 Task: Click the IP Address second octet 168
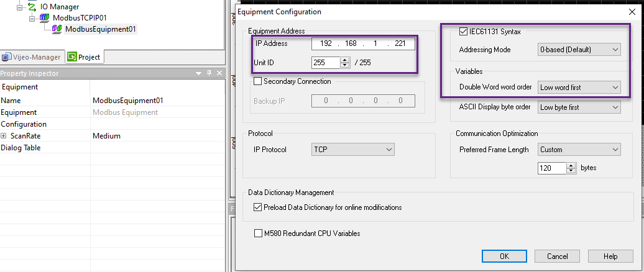351,43
